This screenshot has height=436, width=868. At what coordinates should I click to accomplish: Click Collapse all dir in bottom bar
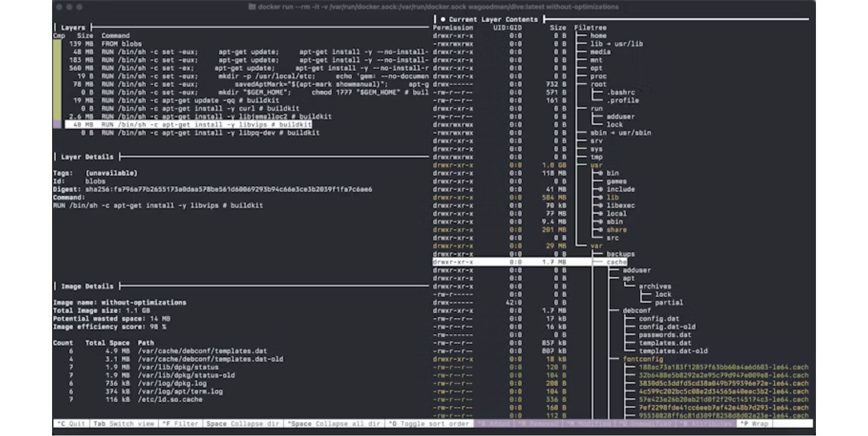pyautogui.click(x=334, y=424)
